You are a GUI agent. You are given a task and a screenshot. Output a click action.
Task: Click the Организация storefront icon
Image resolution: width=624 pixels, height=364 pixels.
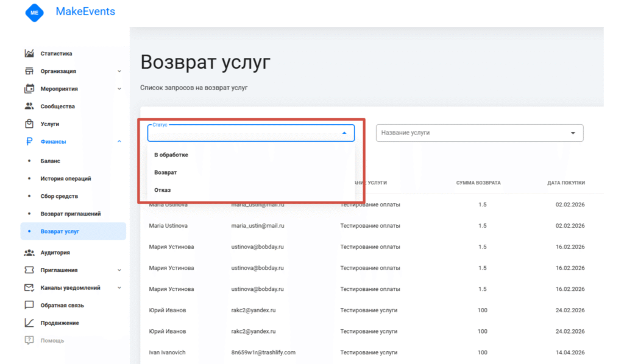point(29,71)
